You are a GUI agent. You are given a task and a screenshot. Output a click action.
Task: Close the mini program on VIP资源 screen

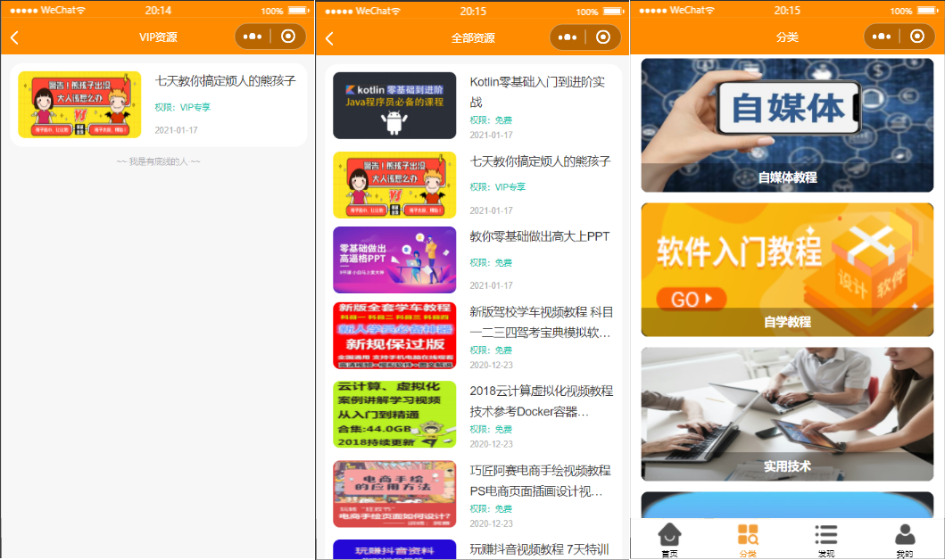point(288,37)
